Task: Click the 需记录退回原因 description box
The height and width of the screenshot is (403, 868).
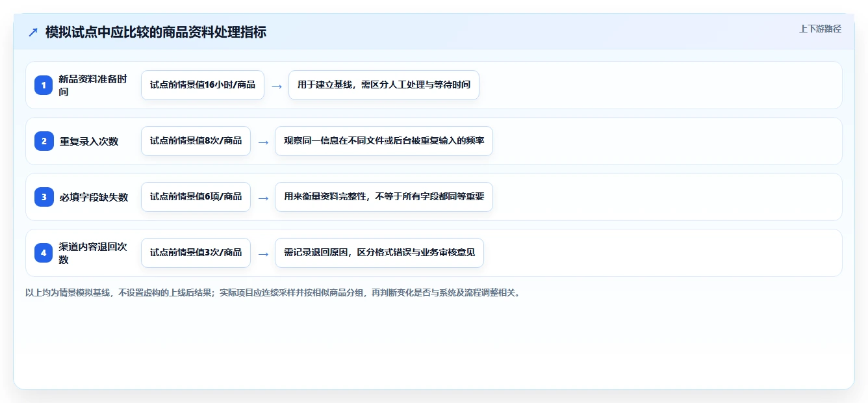Action: [x=379, y=253]
